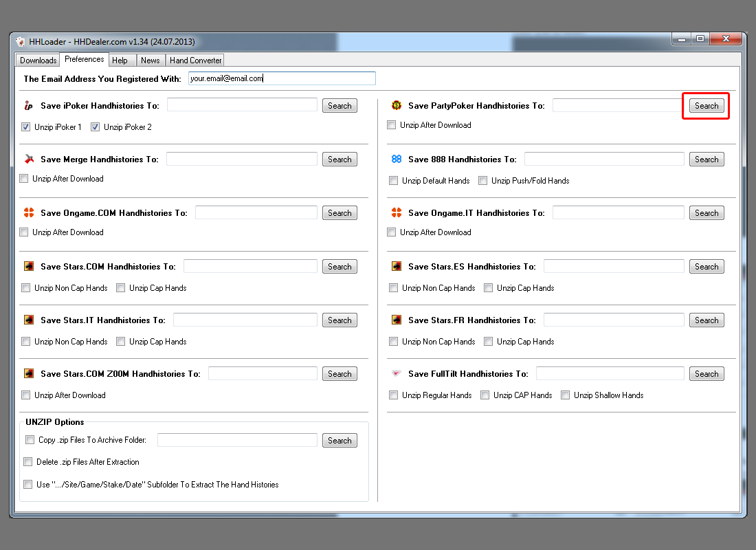The width and height of the screenshot is (756, 550).
Task: Switch to the Downloads tab
Action: (38, 60)
